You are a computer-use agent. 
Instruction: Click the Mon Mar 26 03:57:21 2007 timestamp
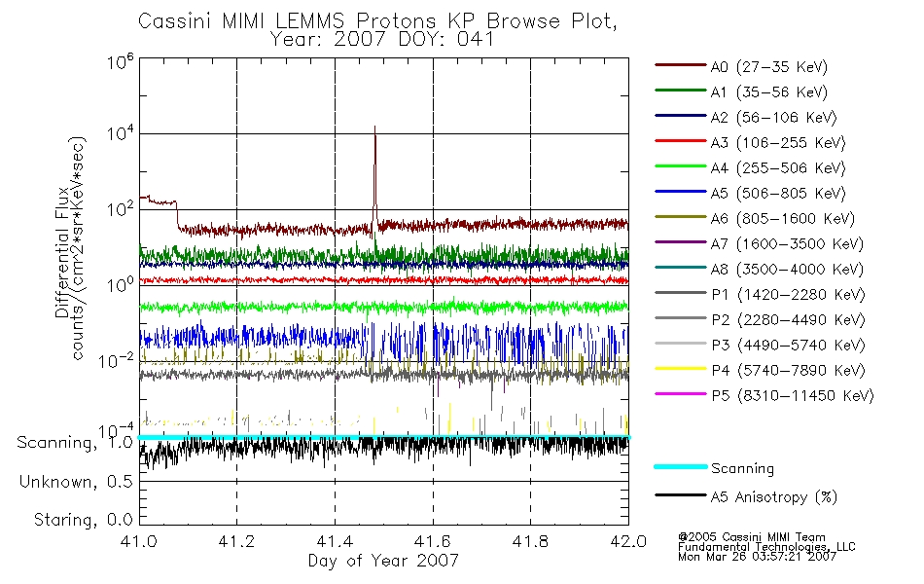point(757,556)
